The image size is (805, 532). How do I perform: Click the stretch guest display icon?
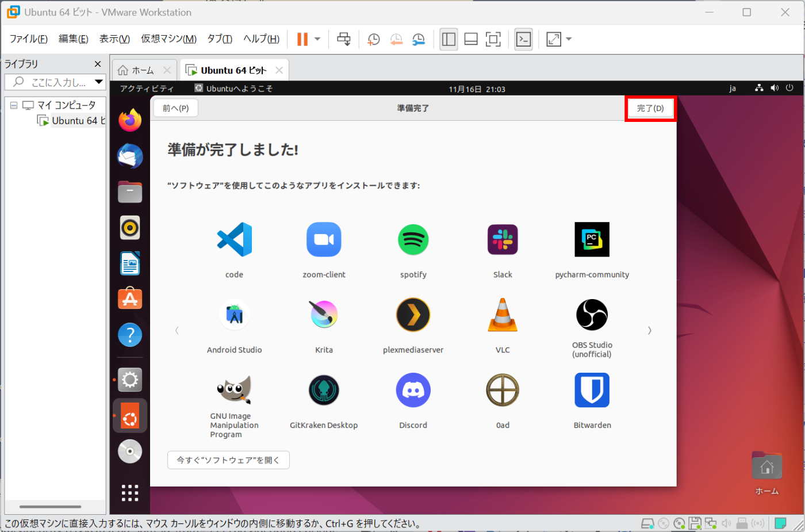554,39
